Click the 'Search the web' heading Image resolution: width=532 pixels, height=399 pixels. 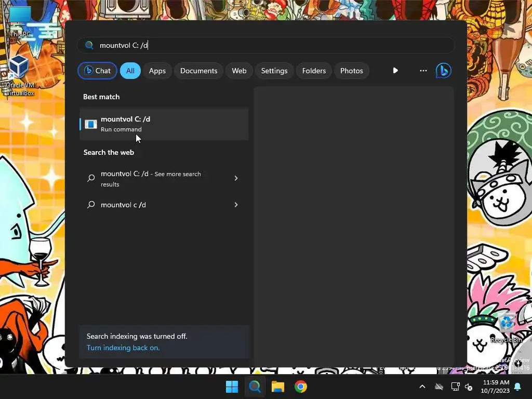(109, 152)
